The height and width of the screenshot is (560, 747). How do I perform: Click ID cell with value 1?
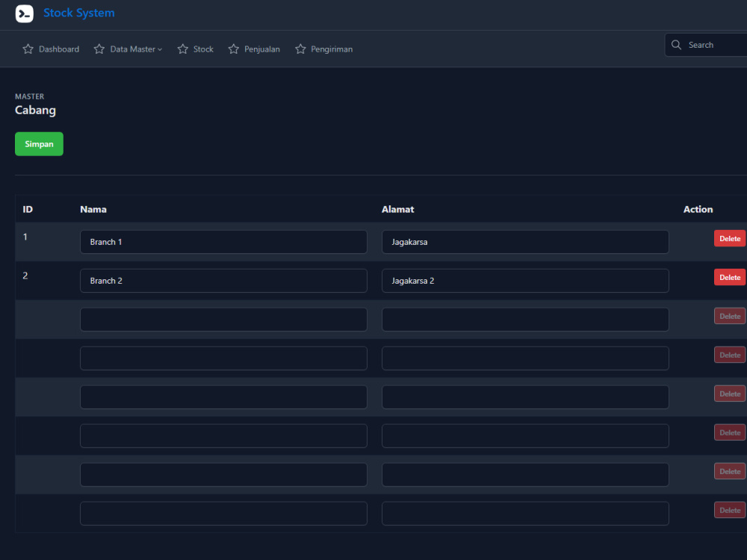(25, 237)
